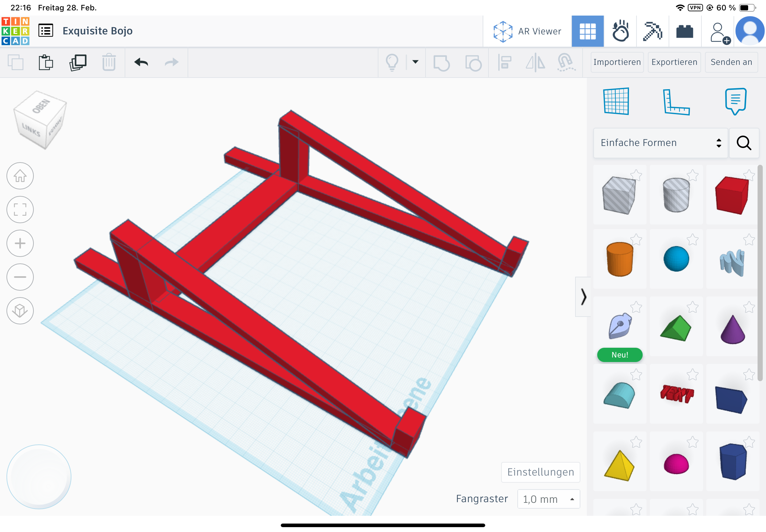This screenshot has height=532, width=766.
Task: Open the Senden an menu
Action: coord(731,62)
